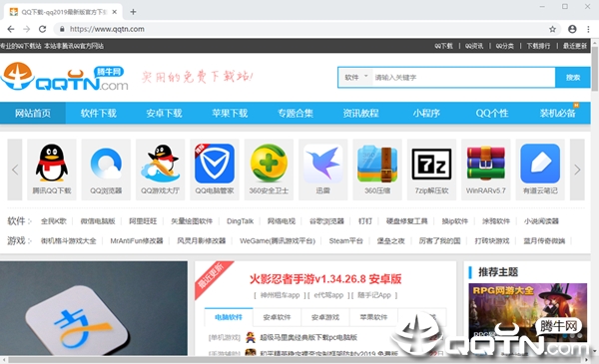Click the Super Mario game icon
The height and width of the screenshot is (364, 599).
pos(251,337)
